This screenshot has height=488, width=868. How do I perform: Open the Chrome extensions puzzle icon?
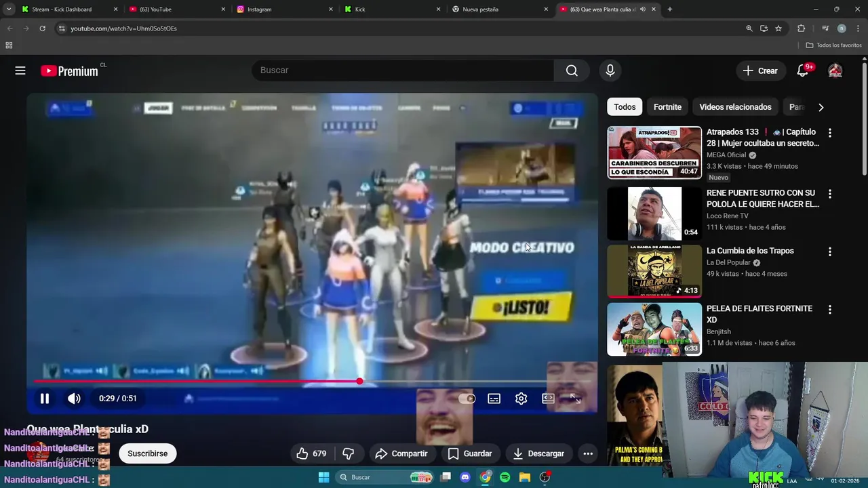pyautogui.click(x=802, y=28)
